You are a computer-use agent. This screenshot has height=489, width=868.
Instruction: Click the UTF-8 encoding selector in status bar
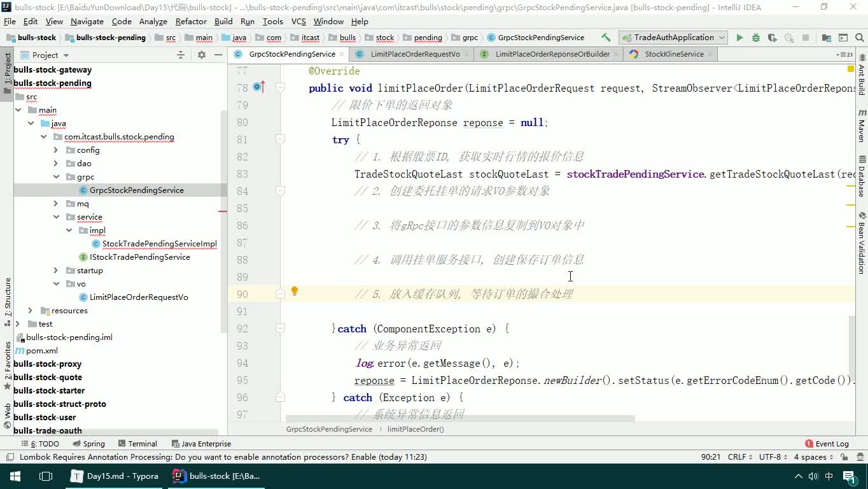click(773, 457)
